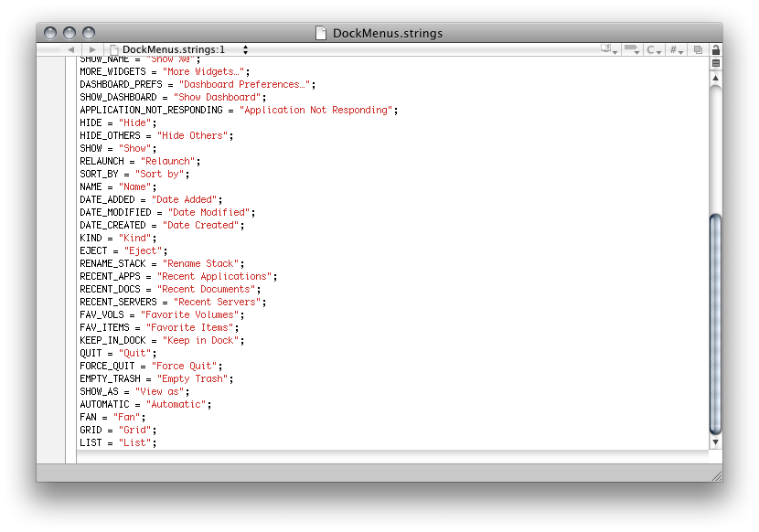Click the "List" string

tap(135, 443)
